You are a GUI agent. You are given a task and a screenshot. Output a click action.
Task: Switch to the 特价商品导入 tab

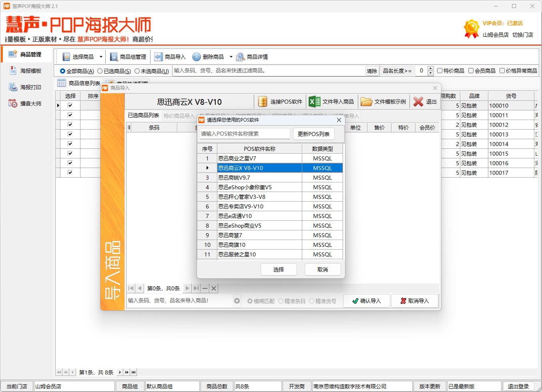pyautogui.click(x=179, y=116)
